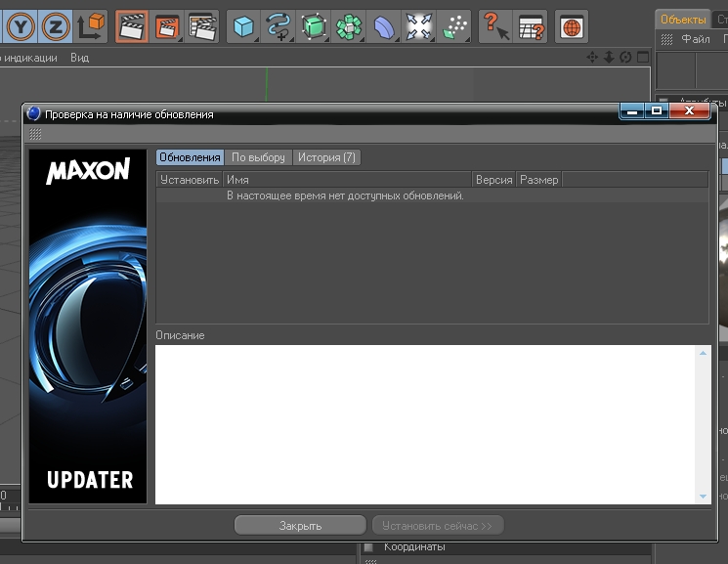Screen dimensions: 728x564
Task: Click inside the Описание text area
Action: (425, 424)
